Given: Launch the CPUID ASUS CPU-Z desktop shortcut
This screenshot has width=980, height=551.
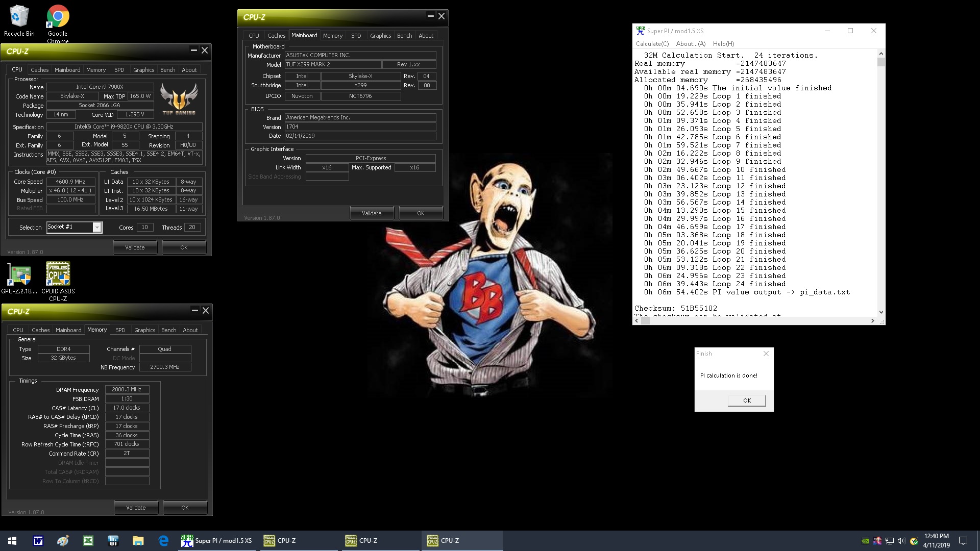Looking at the screenshot, I should 58,281.
